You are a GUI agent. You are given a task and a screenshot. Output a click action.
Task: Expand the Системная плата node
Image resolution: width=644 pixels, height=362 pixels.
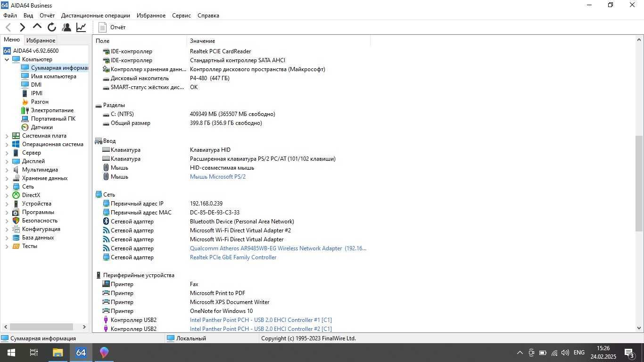(7, 136)
